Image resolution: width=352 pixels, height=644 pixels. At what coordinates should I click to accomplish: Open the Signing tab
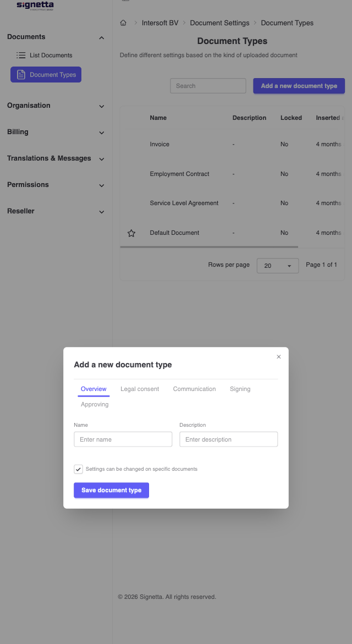point(240,389)
